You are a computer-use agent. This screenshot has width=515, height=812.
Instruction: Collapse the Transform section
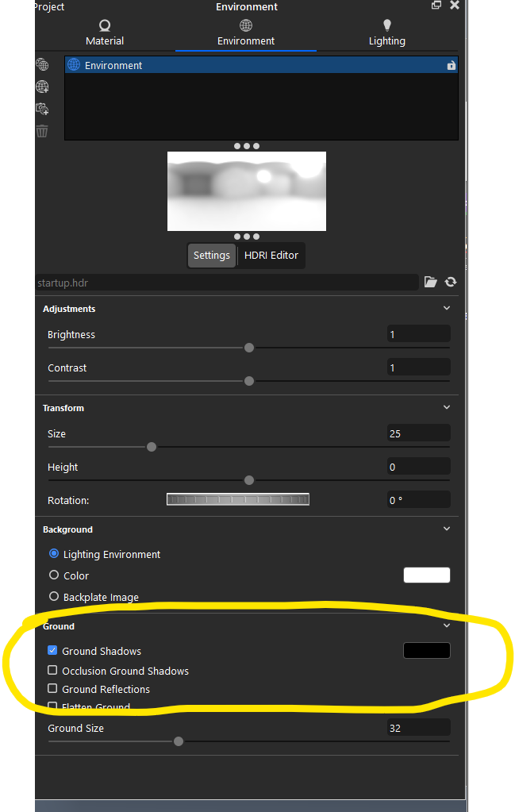(447, 407)
